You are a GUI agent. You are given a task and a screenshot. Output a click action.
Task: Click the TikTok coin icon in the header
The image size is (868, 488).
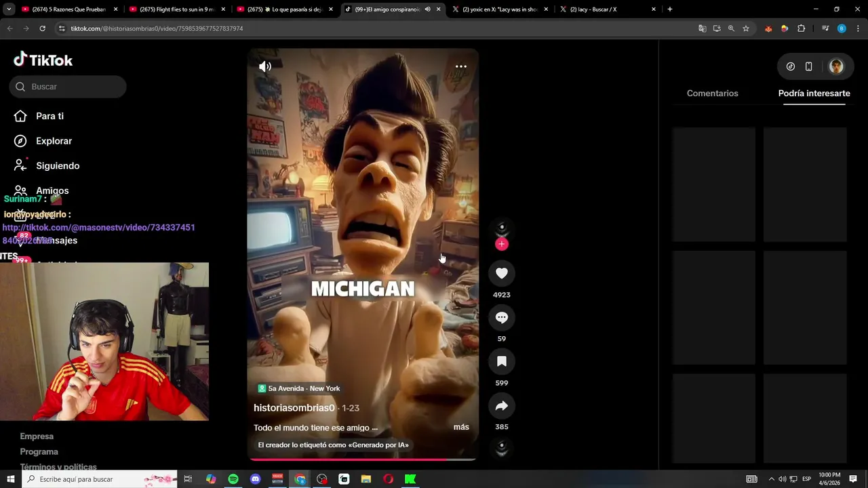[x=791, y=66]
